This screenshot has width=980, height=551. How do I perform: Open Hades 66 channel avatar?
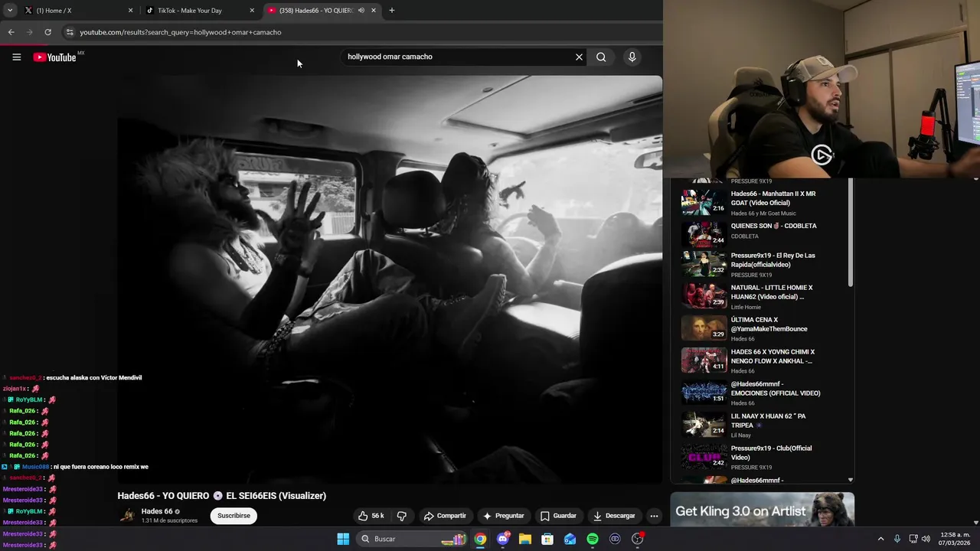(127, 515)
